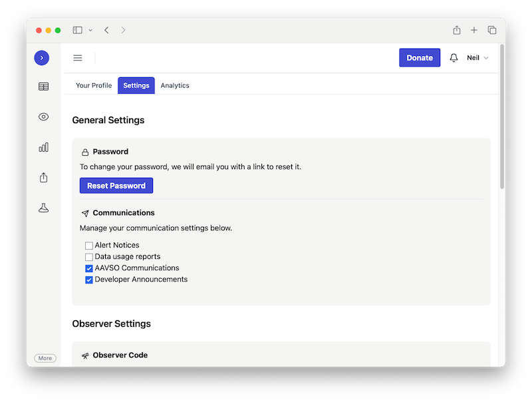Open the Analytics tab

pyautogui.click(x=175, y=86)
